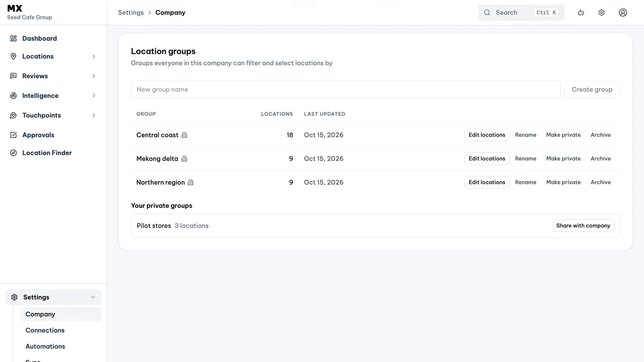Go to Dashboard in the sidebar

pyautogui.click(x=54, y=39)
